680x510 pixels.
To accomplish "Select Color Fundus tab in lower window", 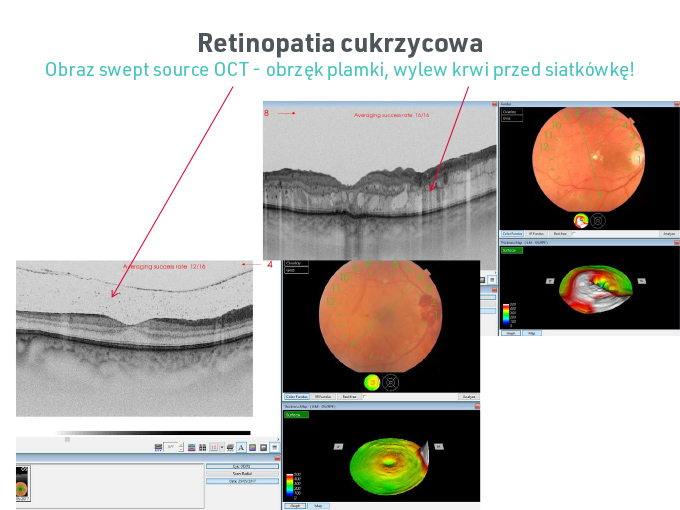I will tap(297, 397).
